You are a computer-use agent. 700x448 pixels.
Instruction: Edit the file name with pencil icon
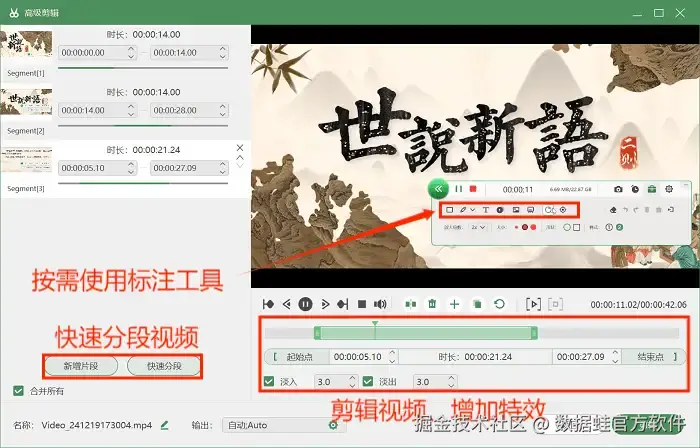tap(164, 425)
